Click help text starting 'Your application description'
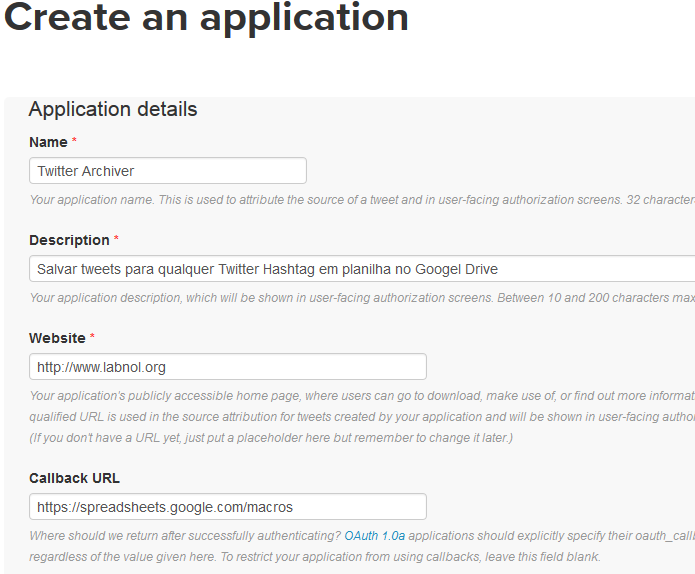The height and width of the screenshot is (574, 695). click(x=362, y=298)
